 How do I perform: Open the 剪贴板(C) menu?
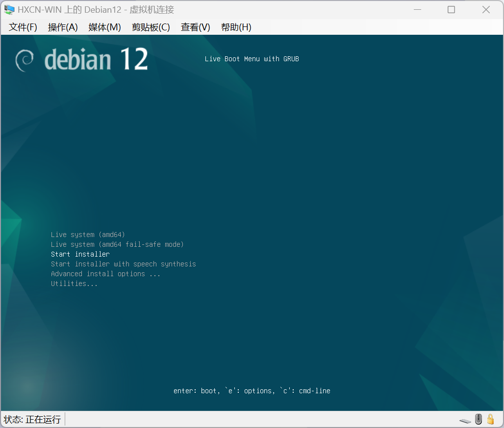[151, 27]
